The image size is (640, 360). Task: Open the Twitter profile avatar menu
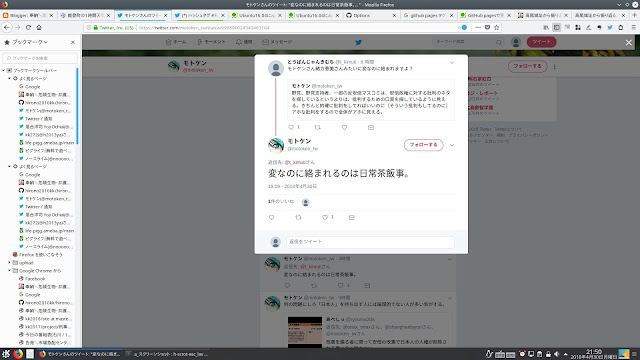point(516,42)
